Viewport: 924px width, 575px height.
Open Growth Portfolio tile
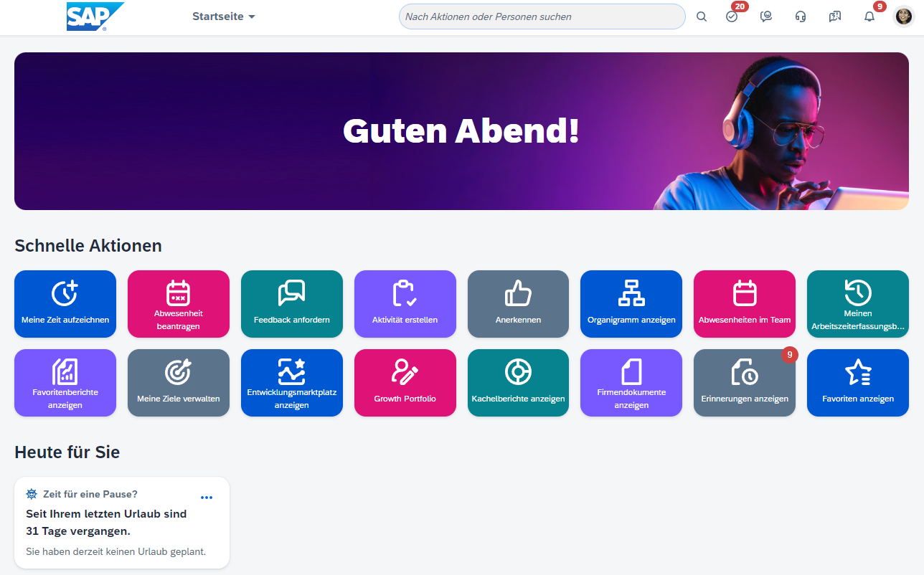coord(405,383)
